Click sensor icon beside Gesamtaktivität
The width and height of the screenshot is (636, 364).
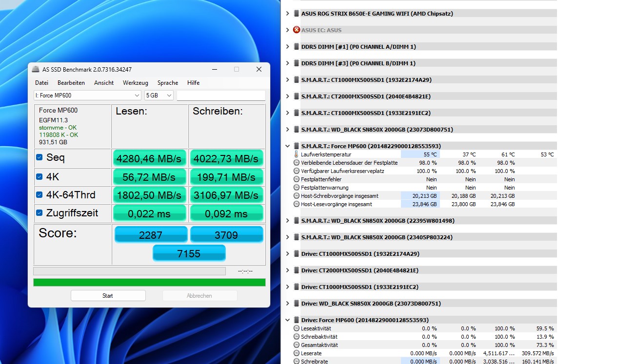[x=297, y=345]
